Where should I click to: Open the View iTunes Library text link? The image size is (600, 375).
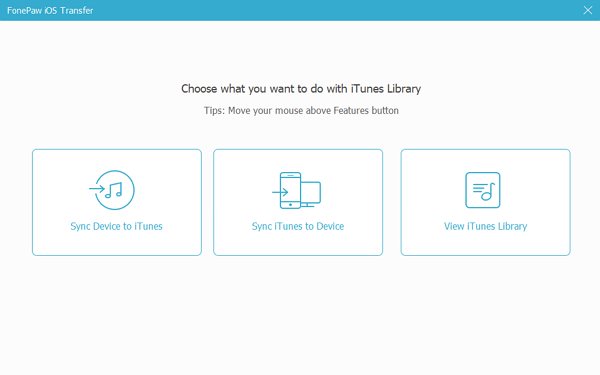coord(485,227)
